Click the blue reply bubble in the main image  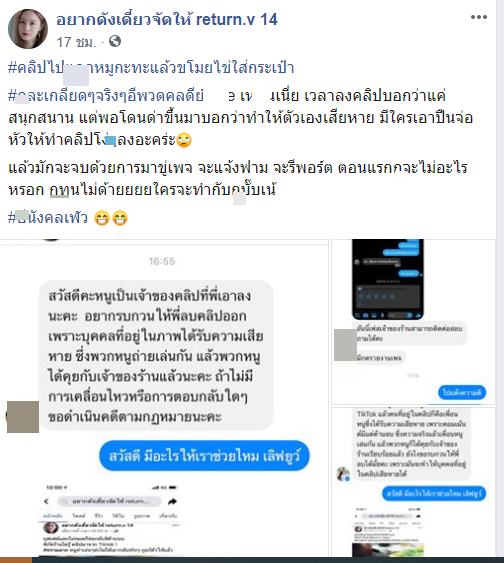(204, 456)
